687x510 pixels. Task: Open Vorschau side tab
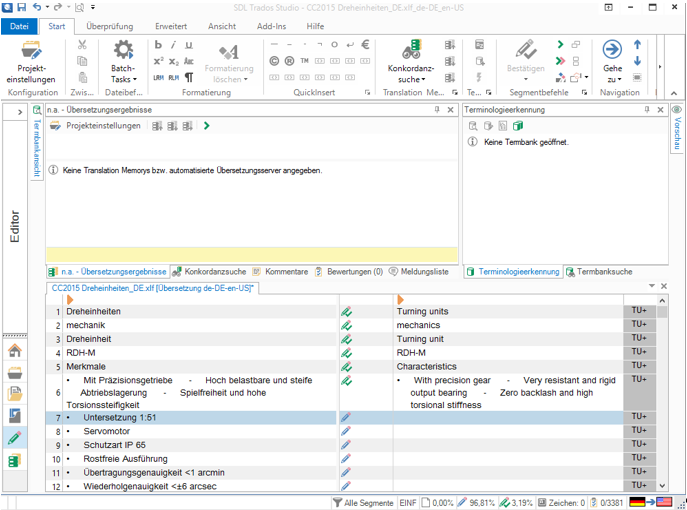[x=677, y=128]
